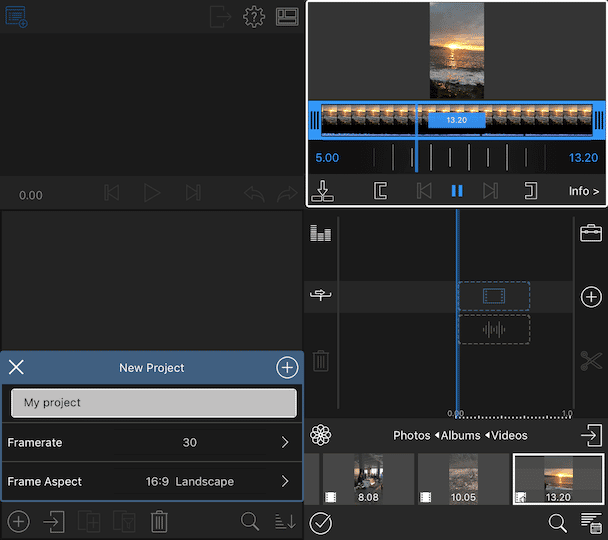This screenshot has width=608, height=540.
Task: Go to Albums breadcrumb
Action: coord(460,435)
